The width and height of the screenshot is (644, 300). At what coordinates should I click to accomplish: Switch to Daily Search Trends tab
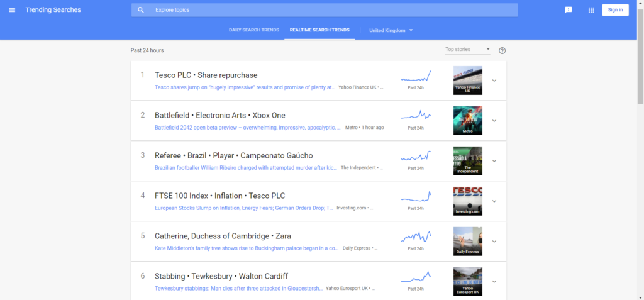tap(254, 30)
